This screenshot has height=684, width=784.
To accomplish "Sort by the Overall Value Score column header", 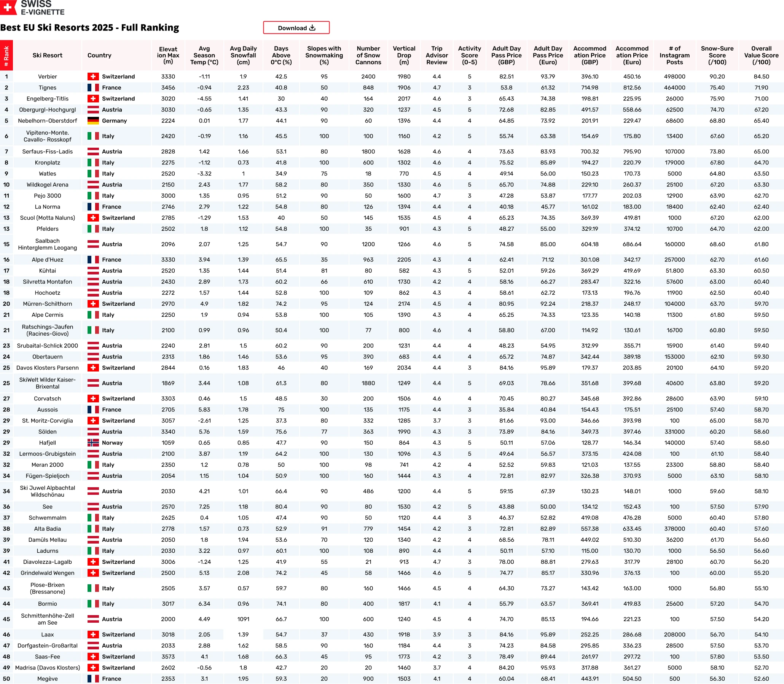I will (761, 55).
